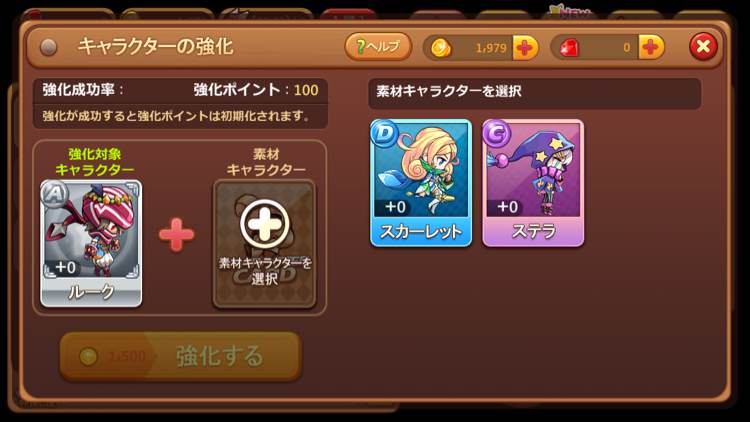The height and width of the screenshot is (422, 750).
Task: Add more gold coins with plus icon
Action: (525, 48)
